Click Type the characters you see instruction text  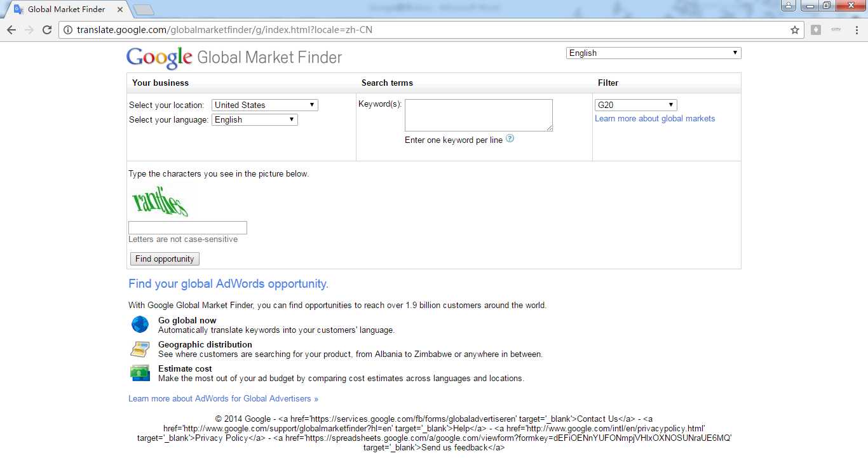point(219,174)
